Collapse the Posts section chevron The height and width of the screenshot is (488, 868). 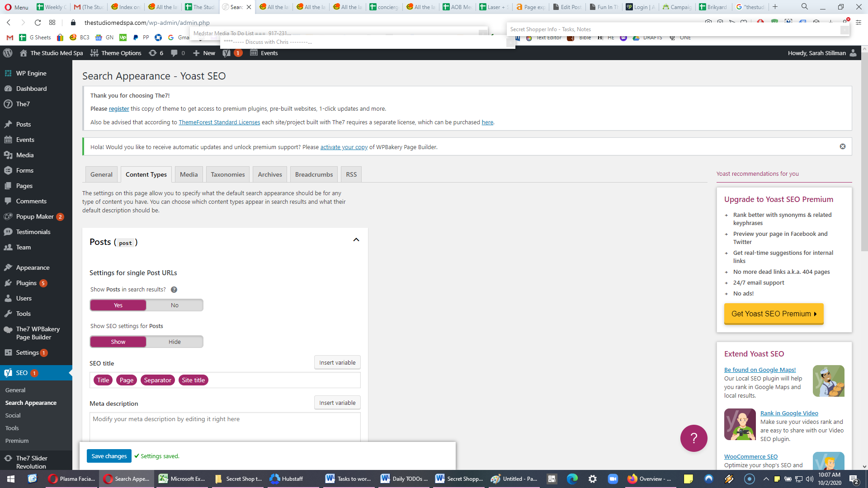356,240
